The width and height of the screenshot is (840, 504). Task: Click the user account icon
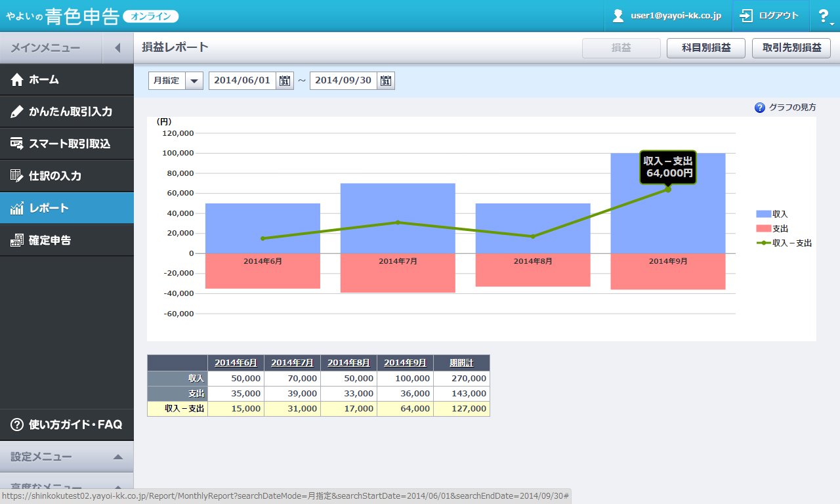[x=618, y=16]
